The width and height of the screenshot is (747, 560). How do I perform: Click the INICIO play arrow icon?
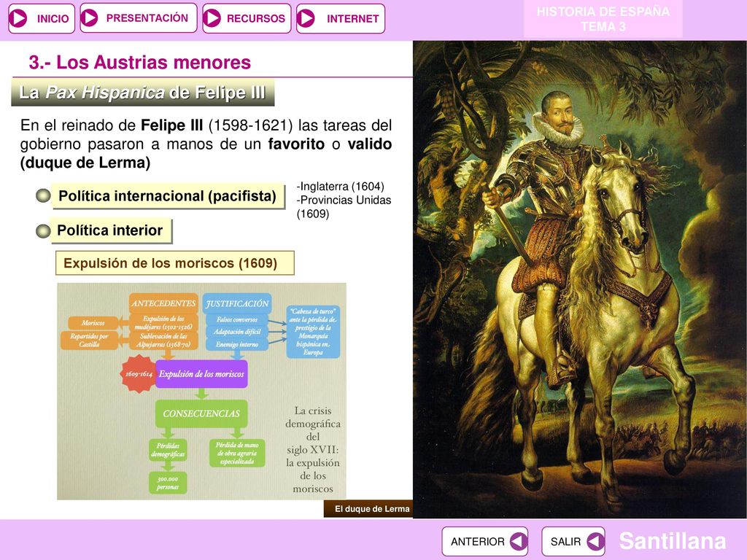point(18,18)
